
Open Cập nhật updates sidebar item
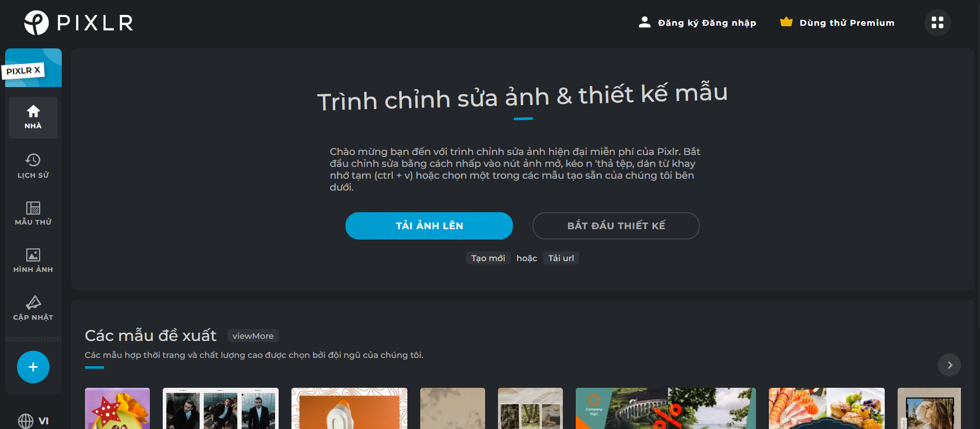[x=33, y=308]
